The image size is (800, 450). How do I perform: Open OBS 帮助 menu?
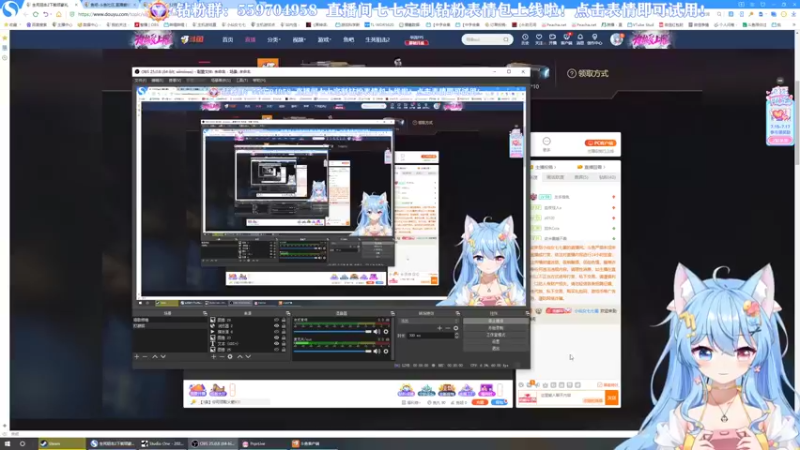(x=259, y=81)
